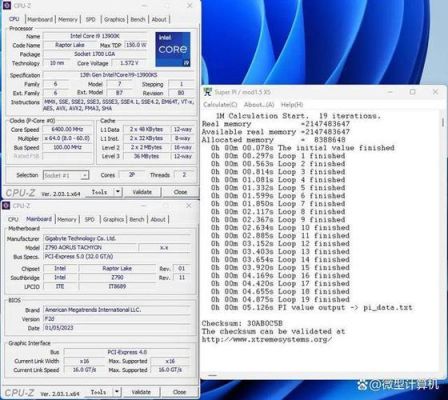Close the lower CPU-Z Mainboard window
Screen dimensions: 448x400
tap(189, 206)
